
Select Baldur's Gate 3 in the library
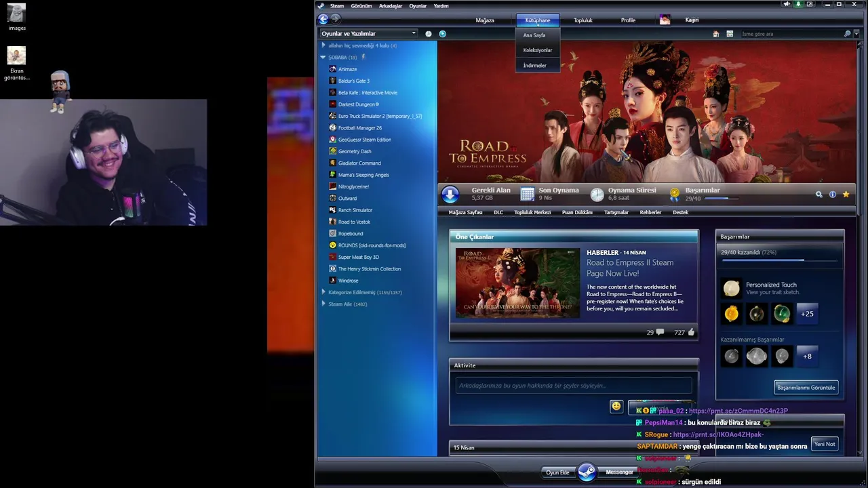pos(353,81)
